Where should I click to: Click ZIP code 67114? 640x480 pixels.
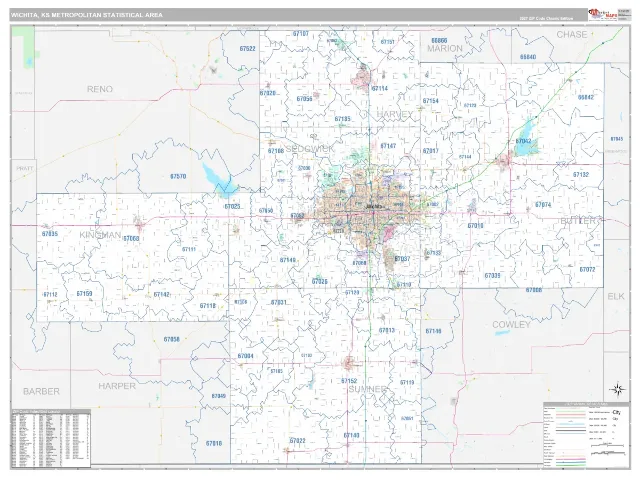[380, 88]
